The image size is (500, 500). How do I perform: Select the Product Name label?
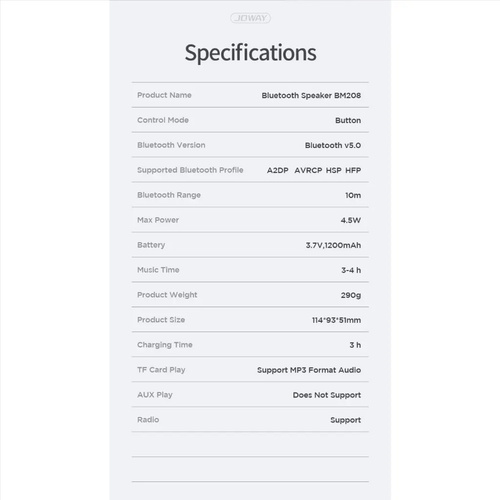coord(164,95)
